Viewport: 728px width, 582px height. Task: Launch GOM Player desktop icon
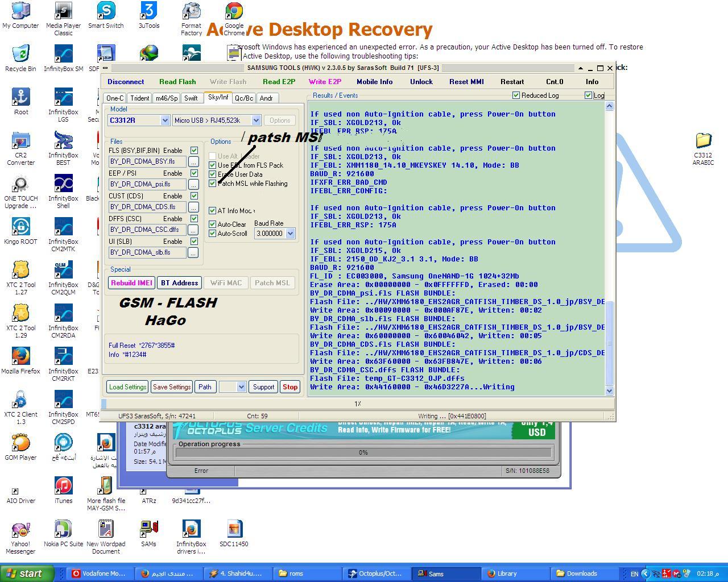20,447
